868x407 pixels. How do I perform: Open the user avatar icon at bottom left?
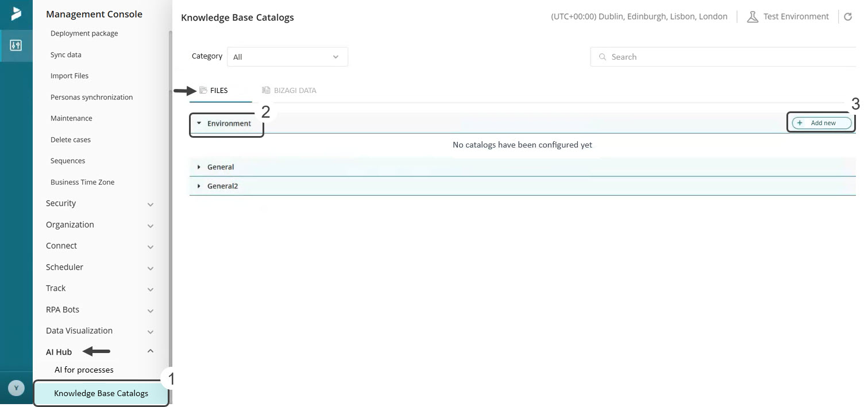click(16, 387)
